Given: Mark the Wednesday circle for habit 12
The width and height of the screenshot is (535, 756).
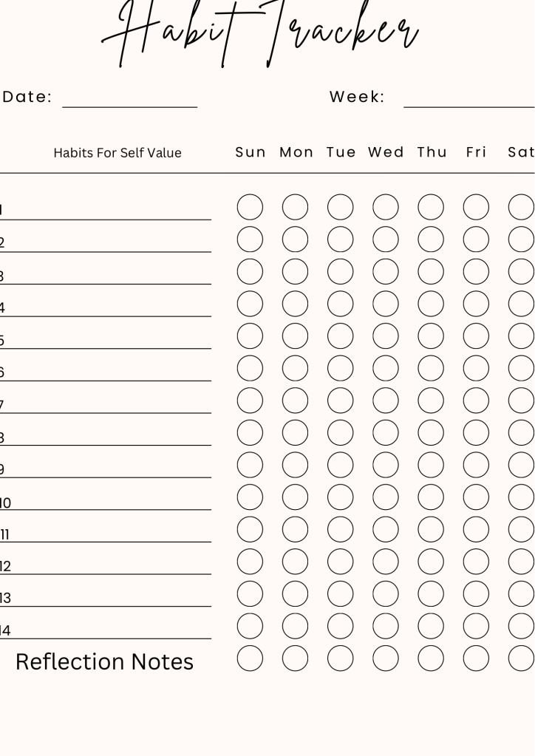Looking at the screenshot, I should [x=386, y=562].
